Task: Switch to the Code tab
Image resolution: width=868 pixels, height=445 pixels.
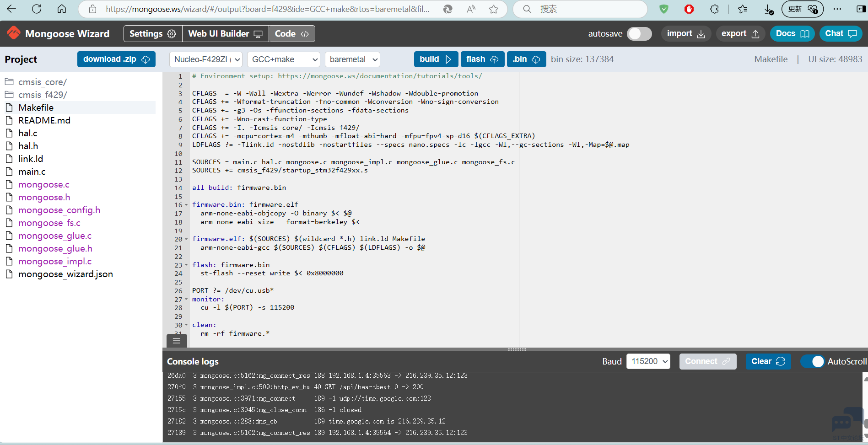Action: pos(292,33)
